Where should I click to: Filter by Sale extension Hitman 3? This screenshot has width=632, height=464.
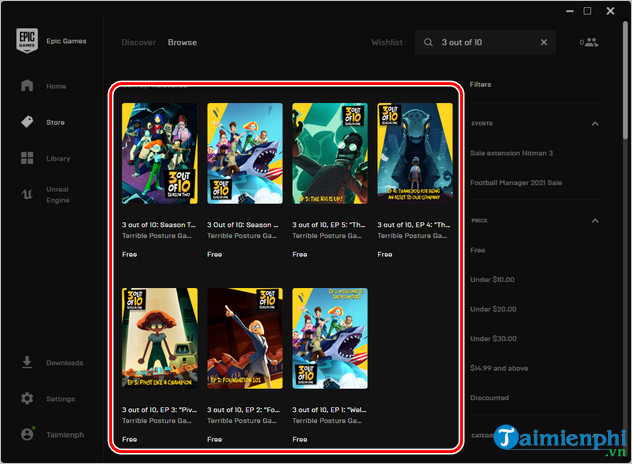[511, 153]
